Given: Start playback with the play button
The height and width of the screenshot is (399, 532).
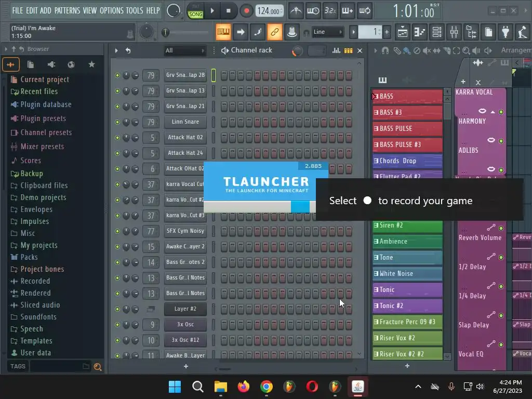Looking at the screenshot, I should click(212, 11).
